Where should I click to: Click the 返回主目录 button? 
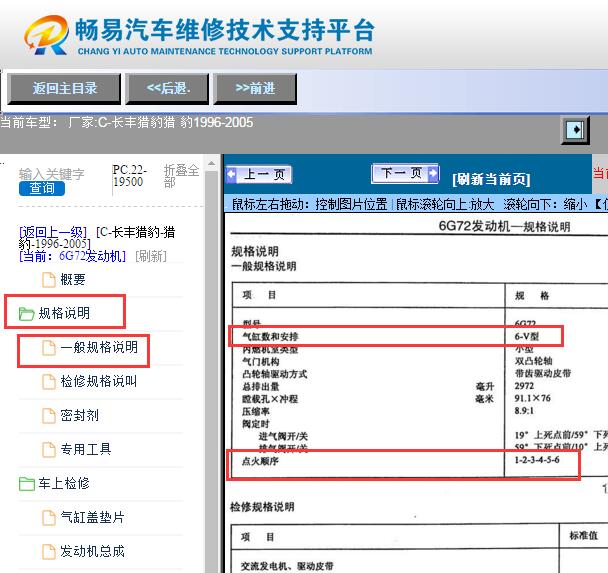point(64,89)
